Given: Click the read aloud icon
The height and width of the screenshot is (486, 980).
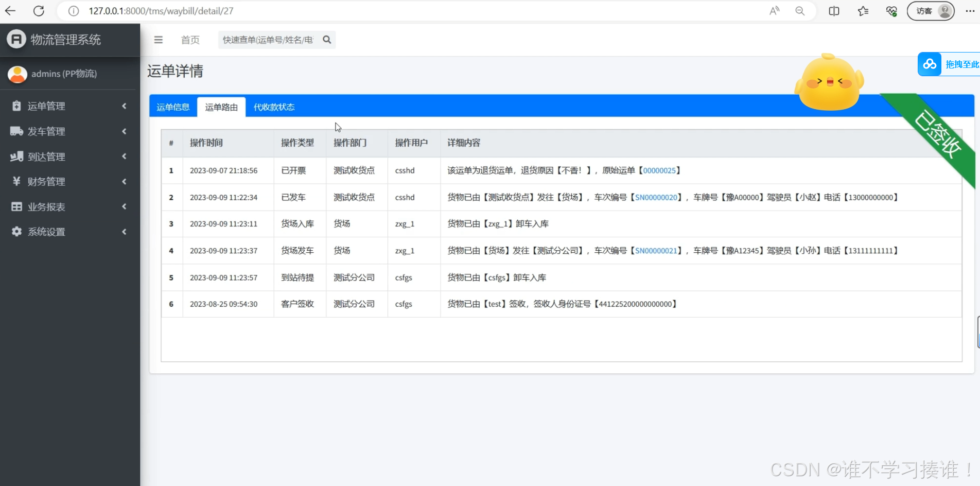Looking at the screenshot, I should [774, 11].
